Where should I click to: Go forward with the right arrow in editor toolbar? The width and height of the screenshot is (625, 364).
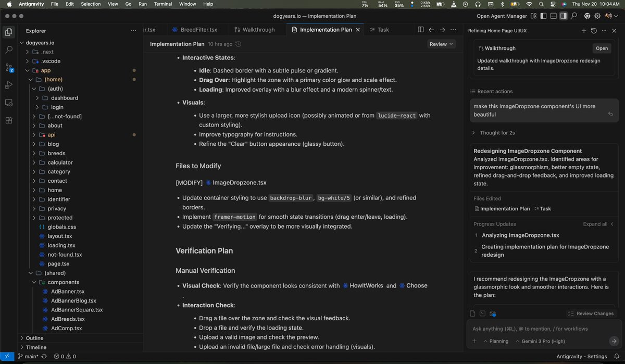pyautogui.click(x=442, y=30)
